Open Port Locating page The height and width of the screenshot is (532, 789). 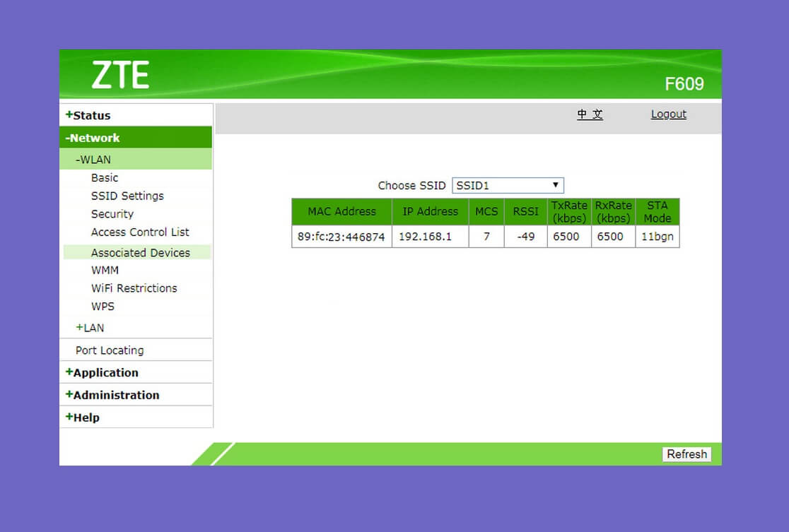110,350
